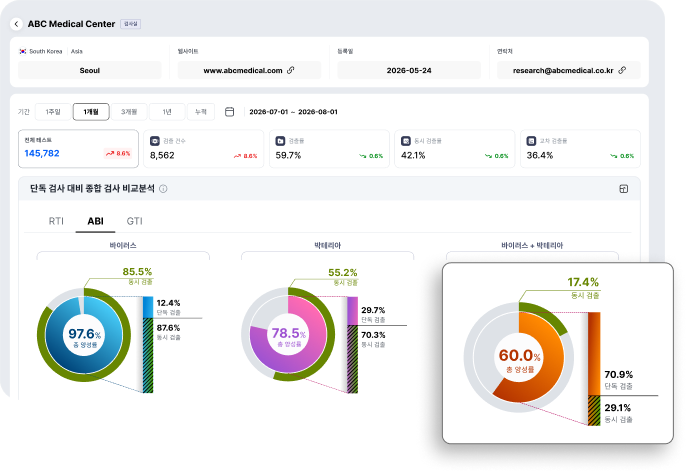Open the www.abcmedical.com website link
This screenshot has height=473, width=688.
[243, 70]
